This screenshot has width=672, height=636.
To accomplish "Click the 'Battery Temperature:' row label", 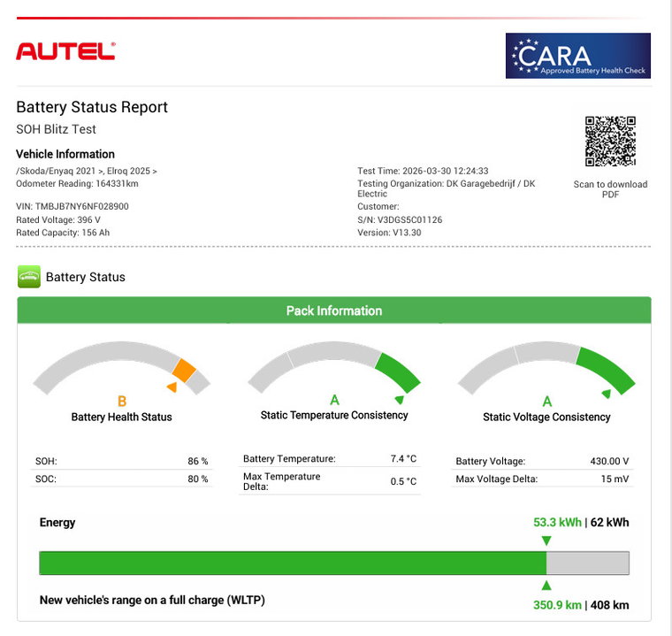I will click(x=289, y=458).
